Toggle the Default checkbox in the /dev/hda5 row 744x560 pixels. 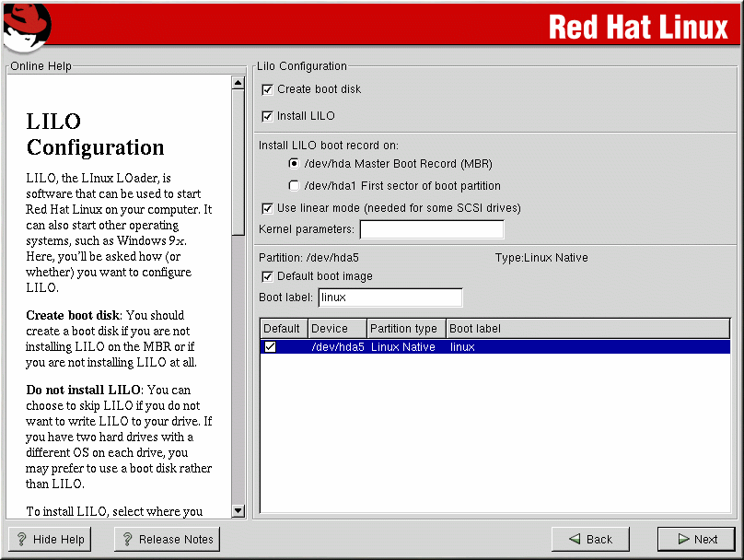270,347
